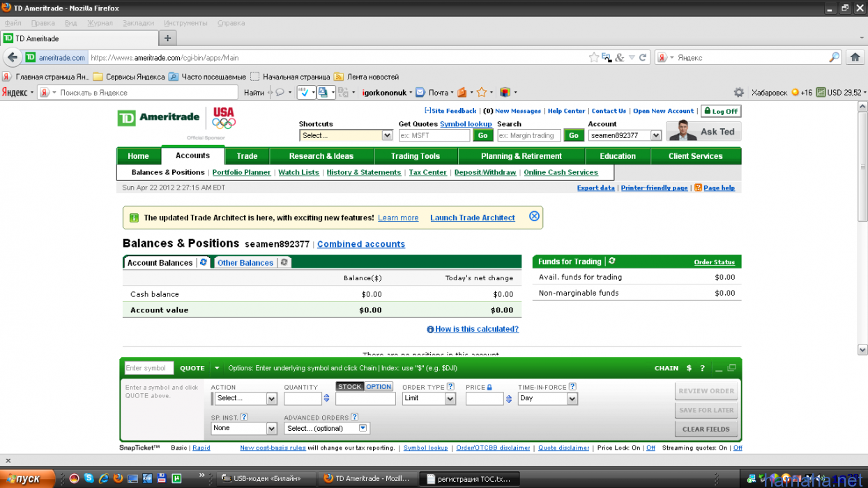Click the Price lock icon

coord(489,387)
